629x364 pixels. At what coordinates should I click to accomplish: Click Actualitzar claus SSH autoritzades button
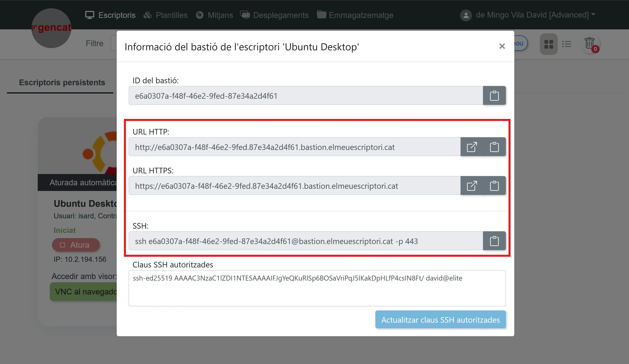pos(440,320)
